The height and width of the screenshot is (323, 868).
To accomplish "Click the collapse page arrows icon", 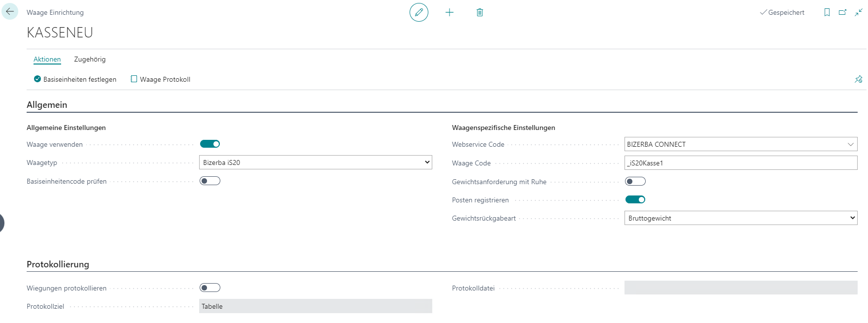I will (859, 12).
